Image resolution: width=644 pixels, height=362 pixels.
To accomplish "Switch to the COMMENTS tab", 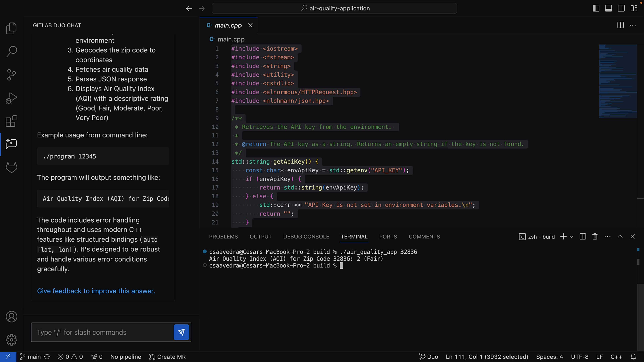I will 424,237.
